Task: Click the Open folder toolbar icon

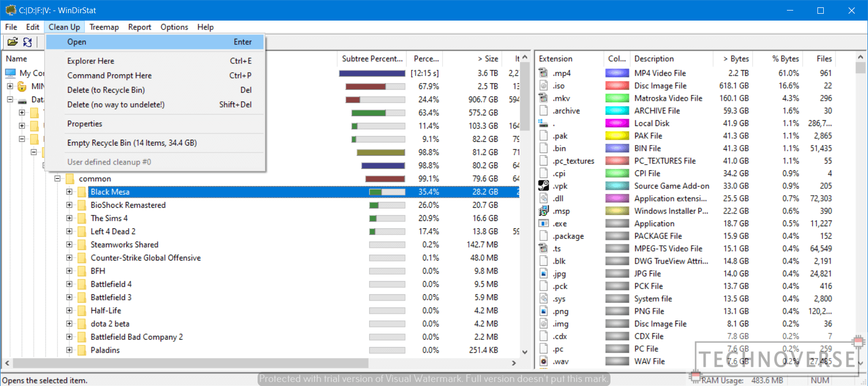Action: coord(13,42)
